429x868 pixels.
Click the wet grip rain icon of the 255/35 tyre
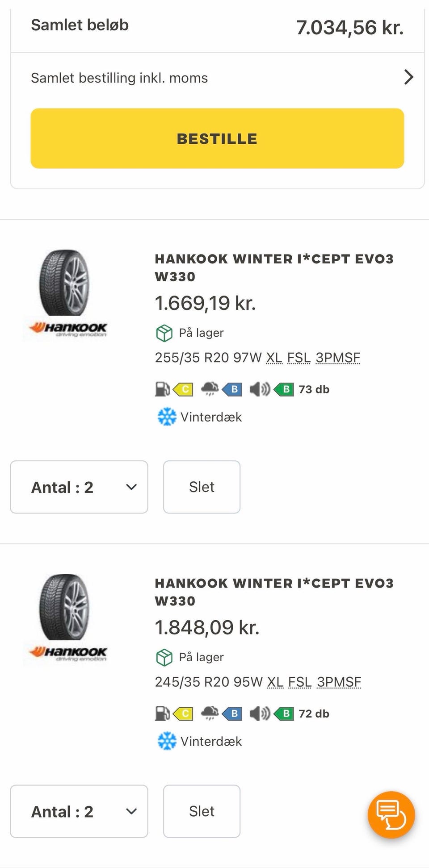[x=210, y=389]
